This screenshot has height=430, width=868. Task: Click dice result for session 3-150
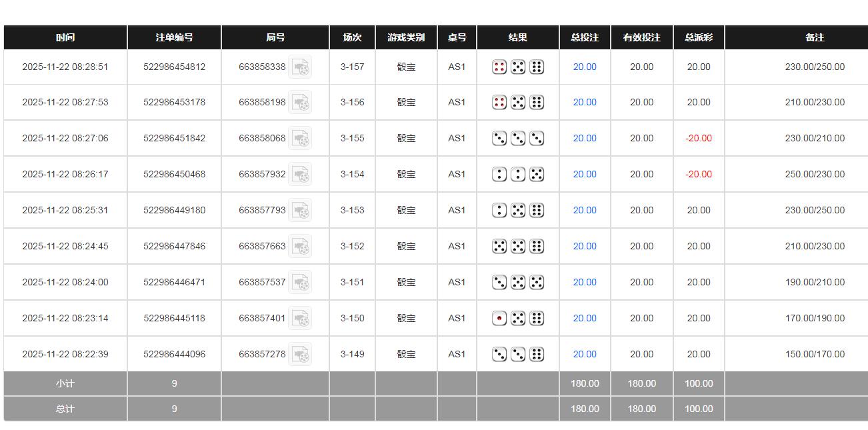coord(518,319)
